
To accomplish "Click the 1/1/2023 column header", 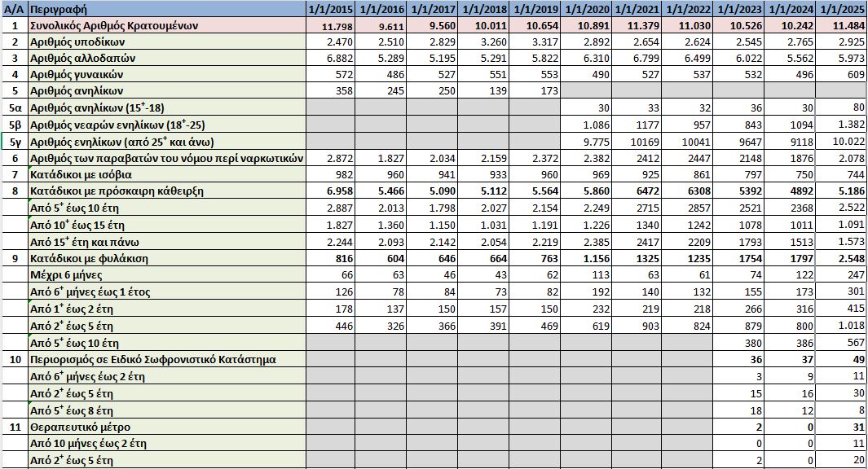I will click(738, 10).
